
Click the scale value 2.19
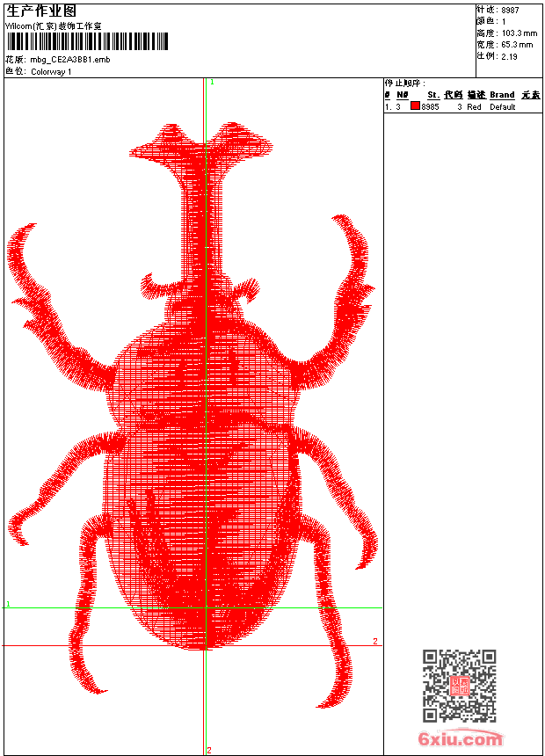pos(509,55)
